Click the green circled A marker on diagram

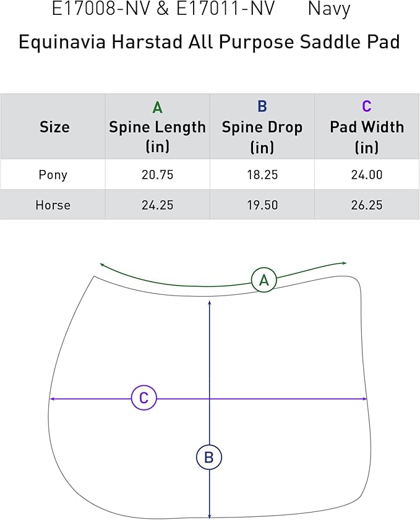click(264, 280)
